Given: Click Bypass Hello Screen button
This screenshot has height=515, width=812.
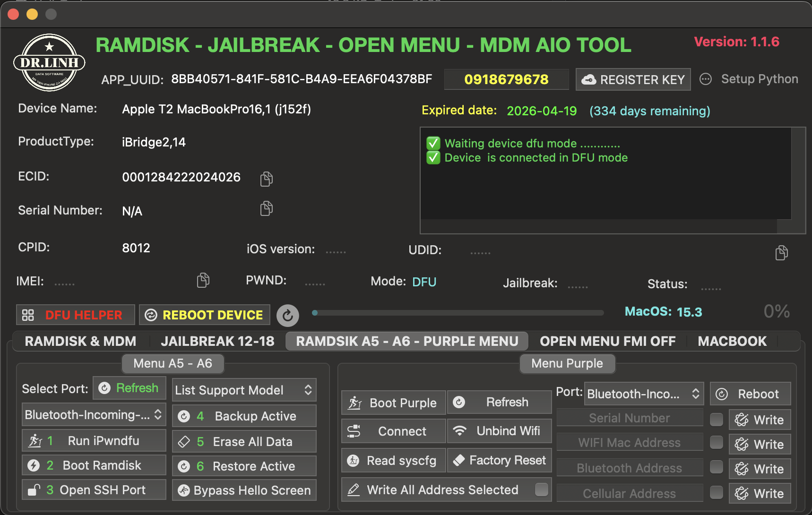Looking at the screenshot, I should [x=244, y=490].
